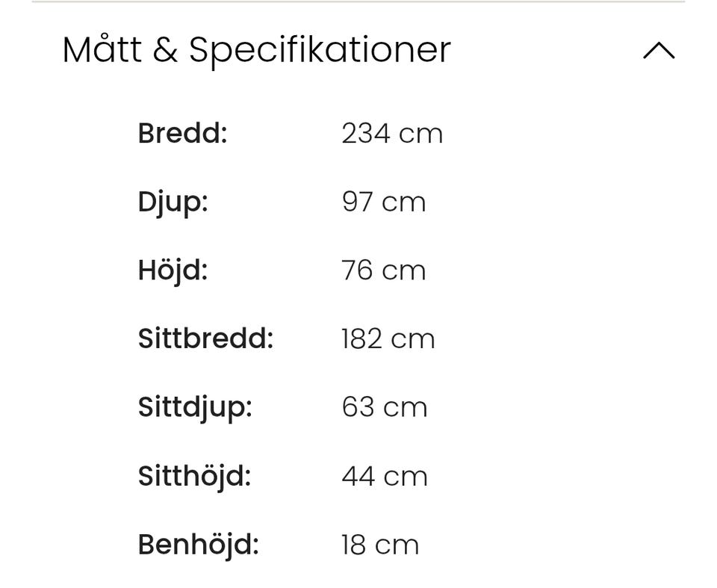Viewport: 717px width, 588px height.
Task: Collapse the Mått & Specifikationer section chevron
Action: coord(658,51)
